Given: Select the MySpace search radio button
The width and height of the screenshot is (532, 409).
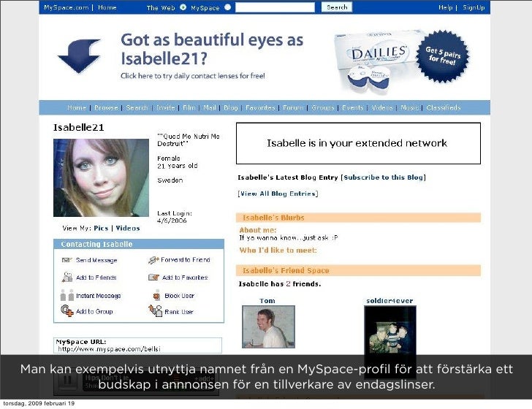Looking at the screenshot, I should (228, 7).
